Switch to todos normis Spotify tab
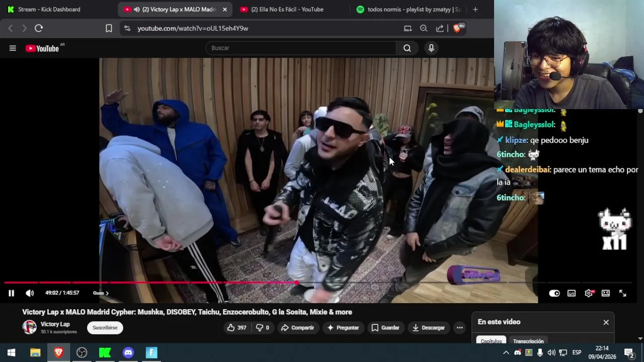This screenshot has height=362, width=644. [408, 10]
